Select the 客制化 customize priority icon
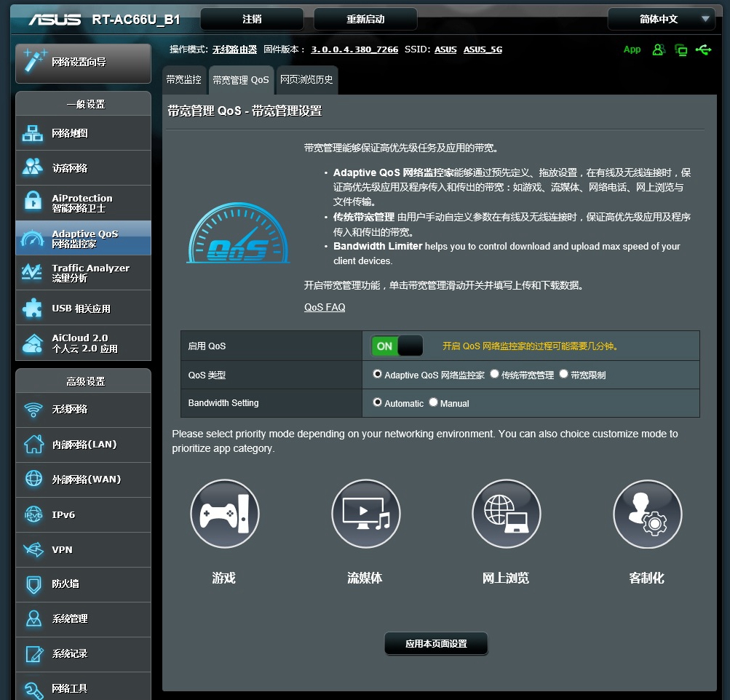The height and width of the screenshot is (700, 730). pos(646,513)
